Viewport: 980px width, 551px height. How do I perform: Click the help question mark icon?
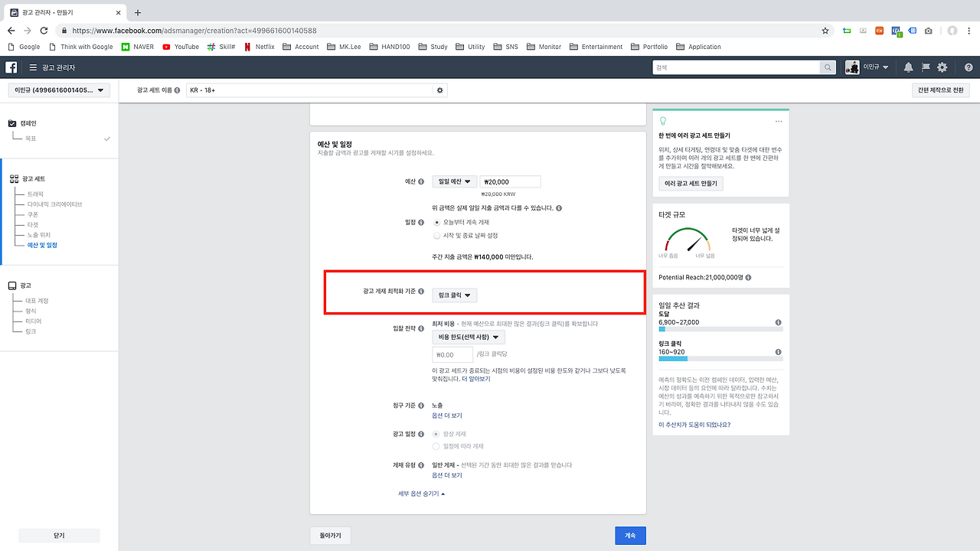click(966, 67)
